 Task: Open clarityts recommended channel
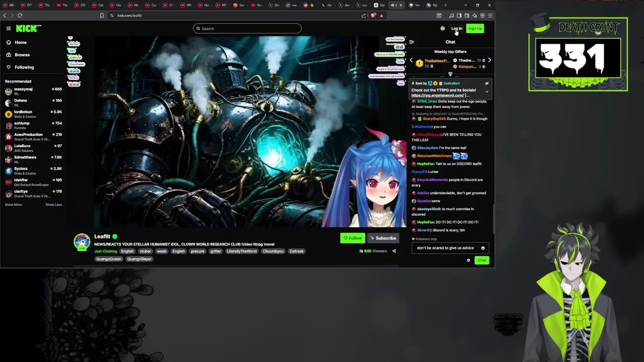pyautogui.click(x=33, y=194)
